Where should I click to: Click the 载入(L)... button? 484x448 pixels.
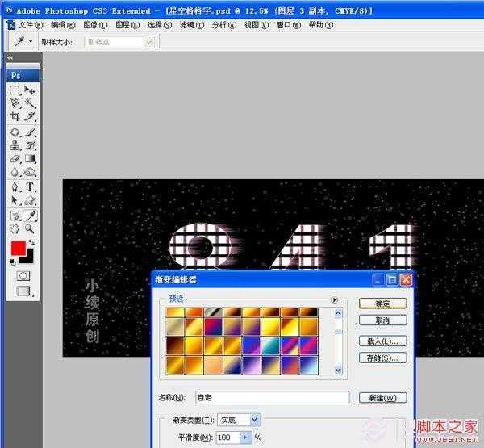click(382, 341)
